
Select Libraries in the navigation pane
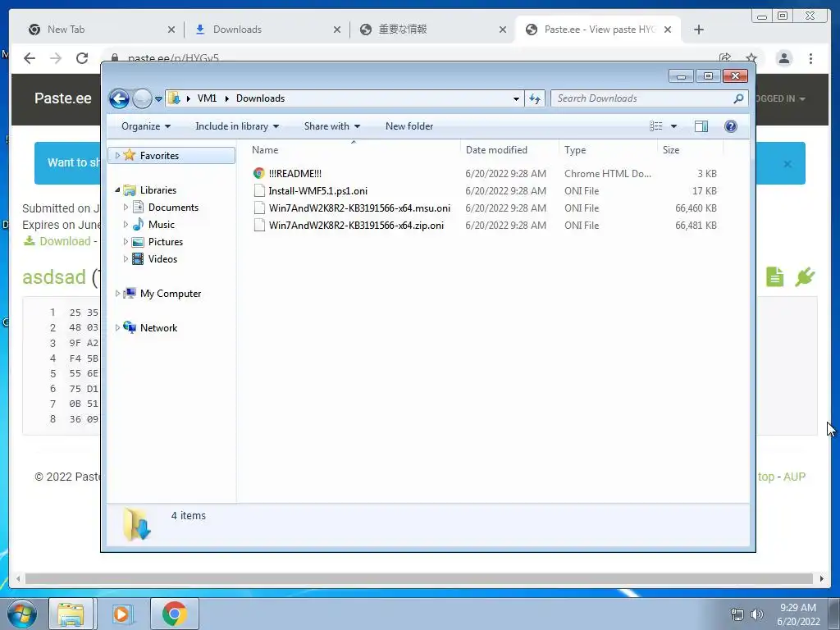click(x=158, y=189)
